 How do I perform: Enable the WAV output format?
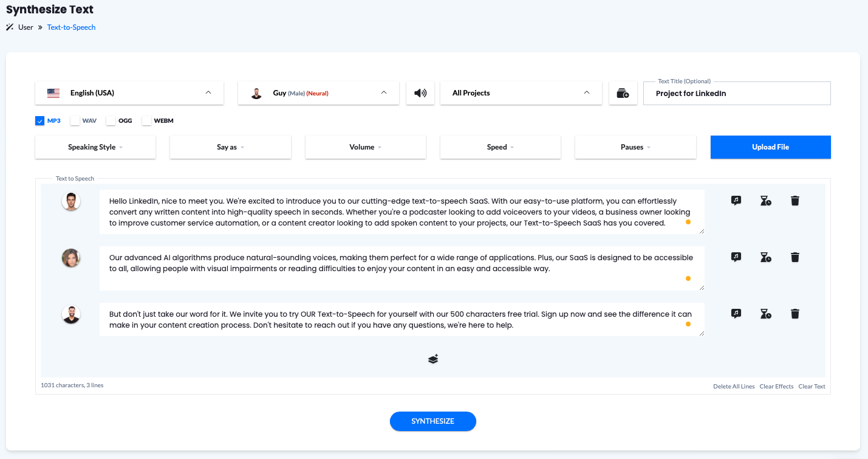(x=75, y=120)
